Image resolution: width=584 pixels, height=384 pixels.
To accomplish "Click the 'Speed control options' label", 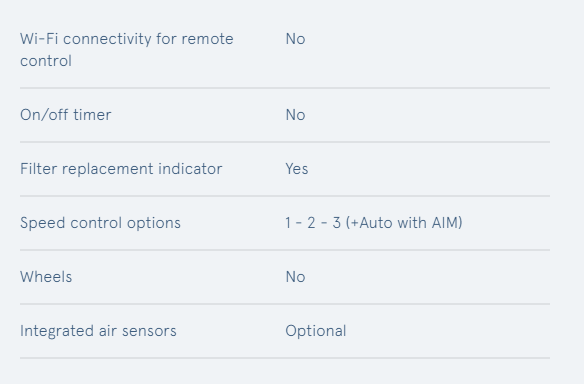I will click(x=100, y=223).
